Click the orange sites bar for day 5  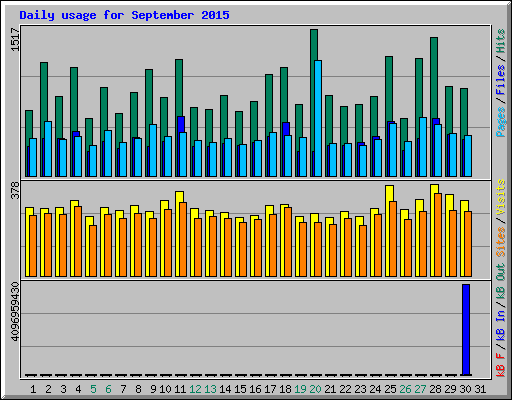pyautogui.click(x=93, y=251)
